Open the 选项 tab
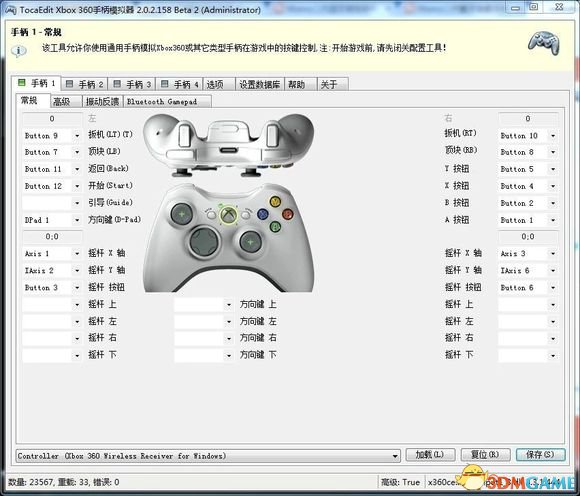Image resolution: width=580 pixels, height=496 pixels. [x=218, y=85]
